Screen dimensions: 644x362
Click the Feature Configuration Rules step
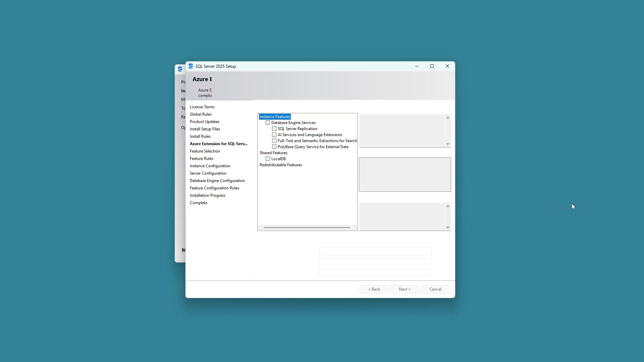pos(215,188)
